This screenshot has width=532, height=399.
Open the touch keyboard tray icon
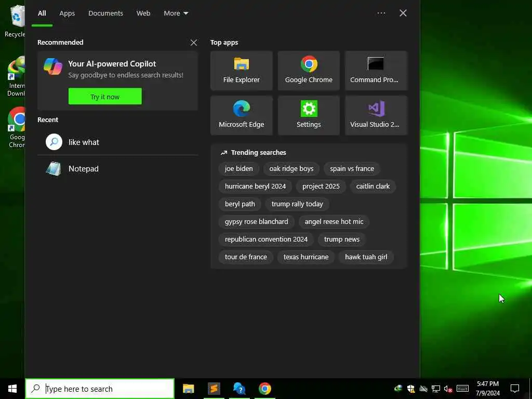(x=462, y=389)
